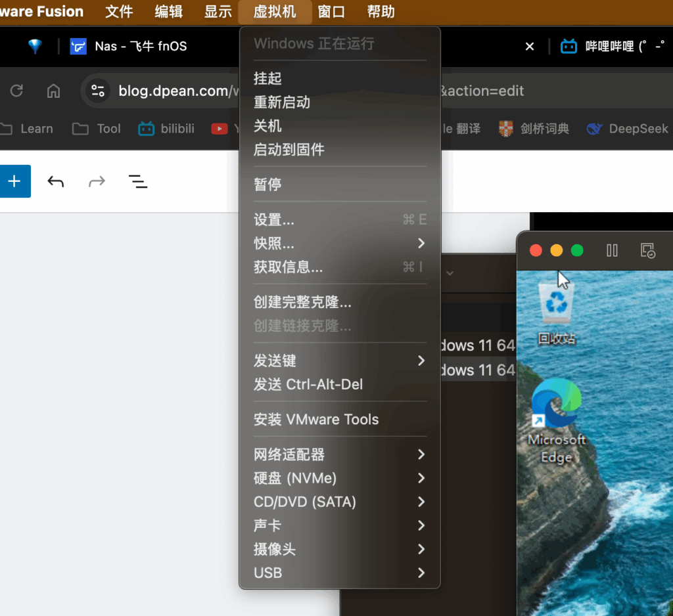Open the bilibili bookmark
This screenshot has width=673, height=616.
(x=166, y=129)
